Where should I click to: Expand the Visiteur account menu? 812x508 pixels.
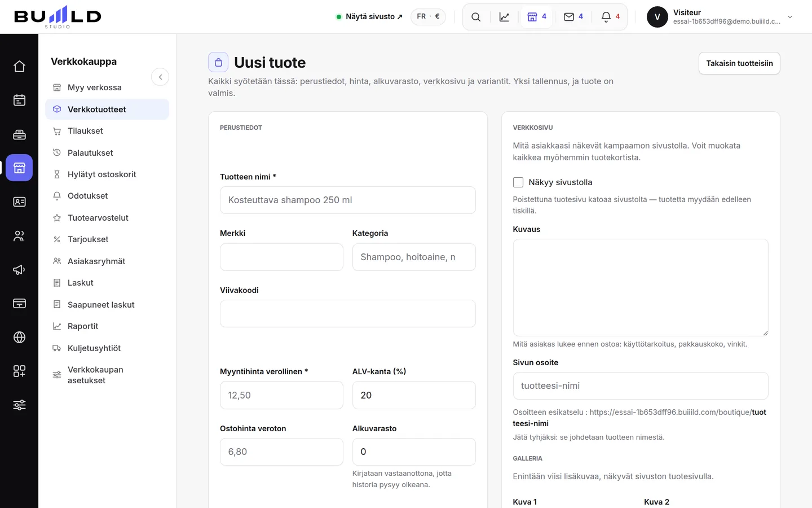pyautogui.click(x=721, y=17)
